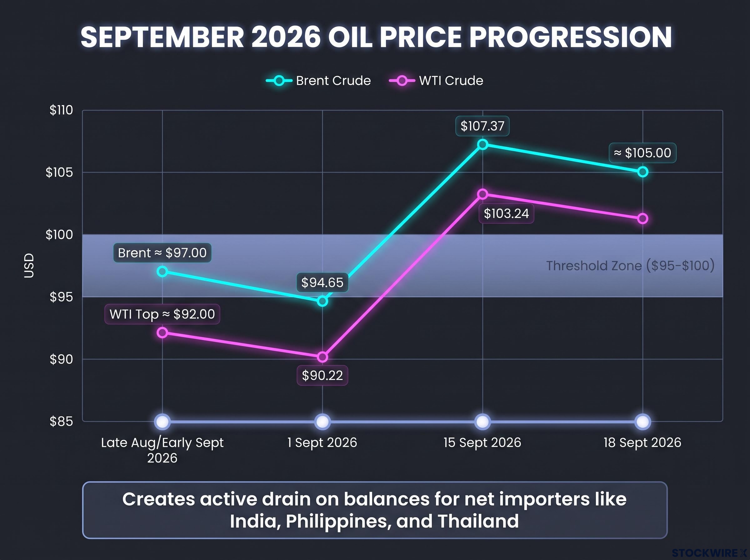Viewport: 750px width, 560px height.
Task: Click the cyan Brent Crude legend marker
Action: coord(279,81)
